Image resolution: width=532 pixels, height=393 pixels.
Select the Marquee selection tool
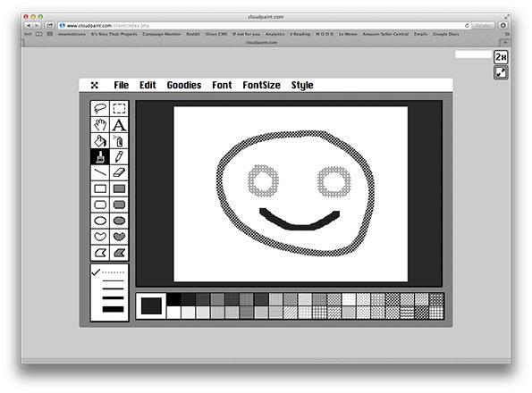(x=119, y=109)
